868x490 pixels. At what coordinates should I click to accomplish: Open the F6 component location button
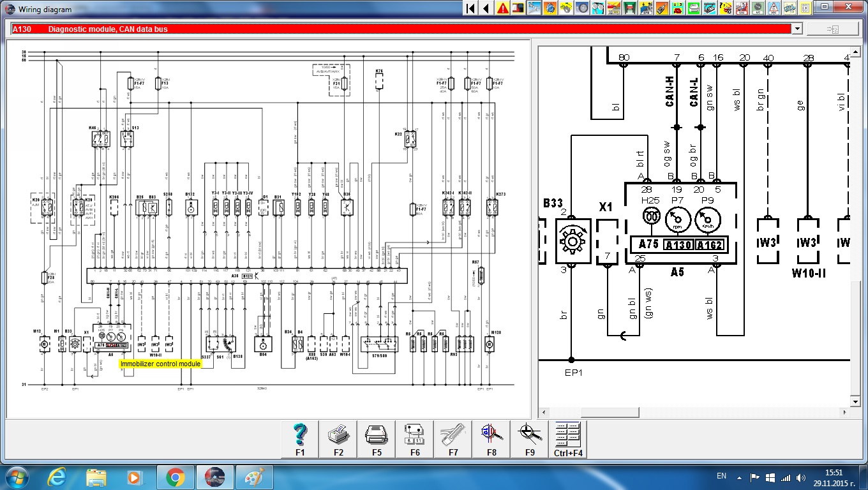coord(415,439)
